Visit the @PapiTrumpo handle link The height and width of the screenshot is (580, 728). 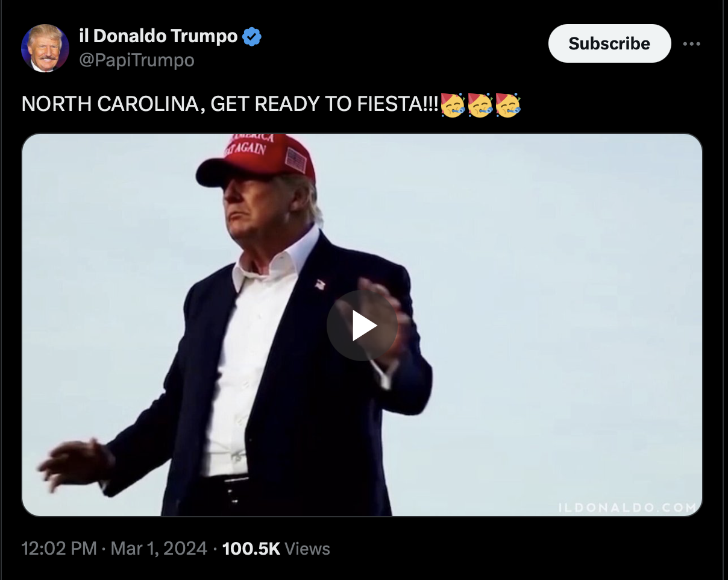pos(137,60)
